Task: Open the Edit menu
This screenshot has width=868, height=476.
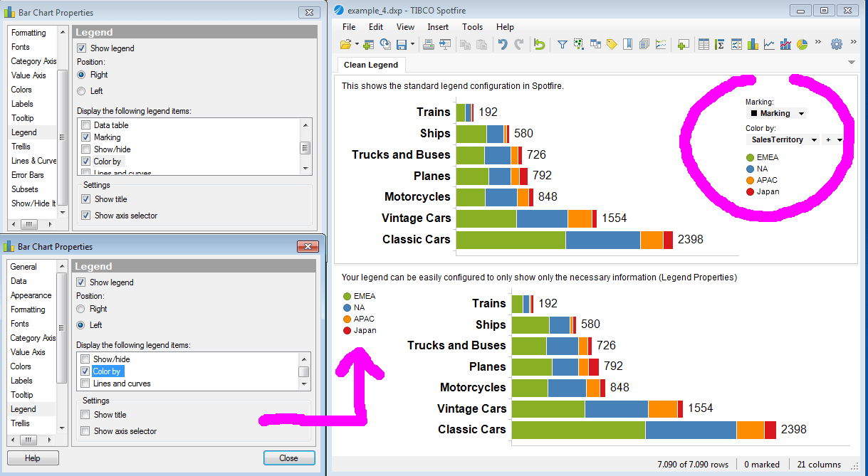Action: coord(376,27)
